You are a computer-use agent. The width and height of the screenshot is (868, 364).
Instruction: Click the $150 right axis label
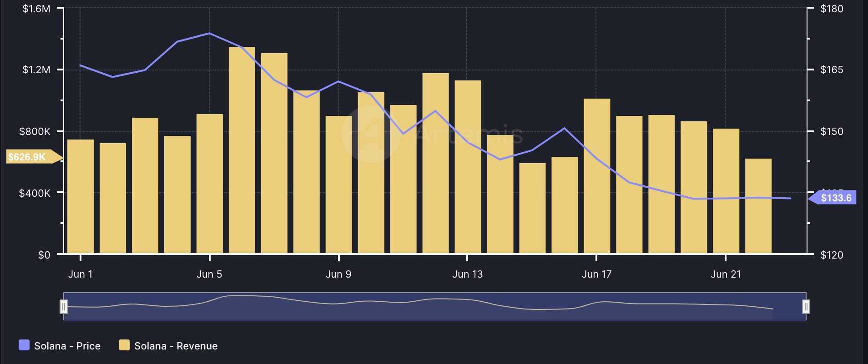(x=832, y=131)
